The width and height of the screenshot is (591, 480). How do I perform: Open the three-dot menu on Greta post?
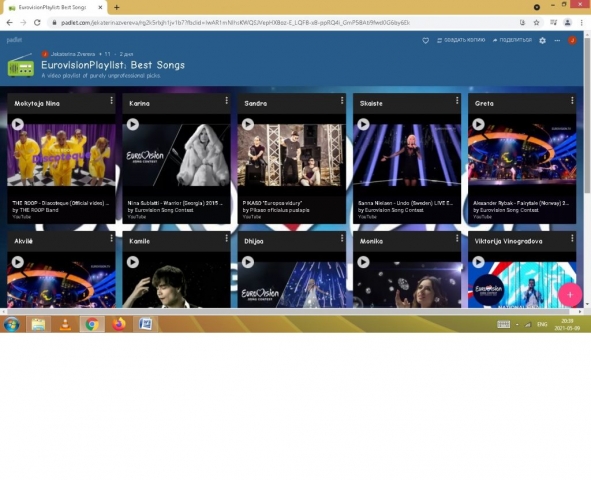click(x=572, y=100)
